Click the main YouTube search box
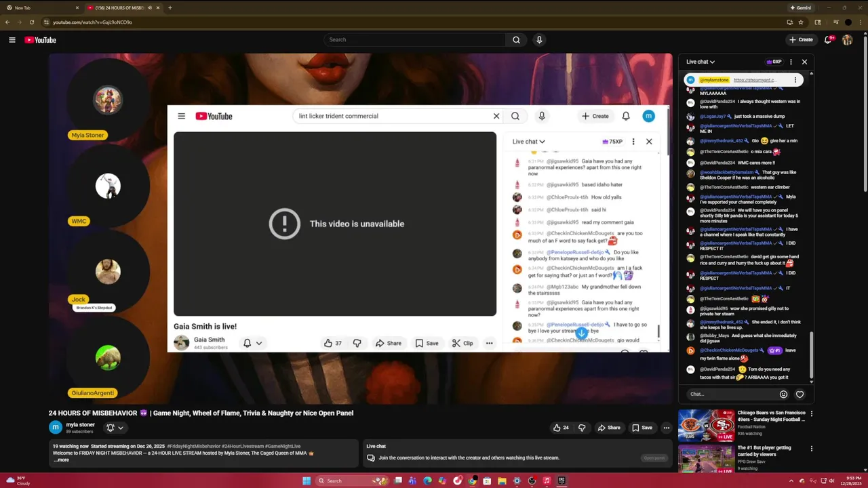 click(414, 40)
